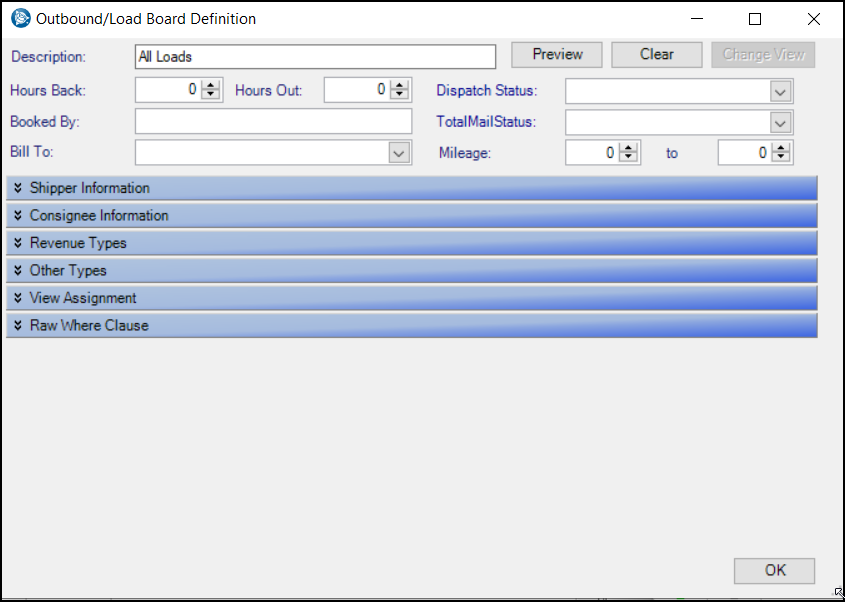Increase the minimum Mileage value
The width and height of the screenshot is (845, 602).
click(628, 148)
